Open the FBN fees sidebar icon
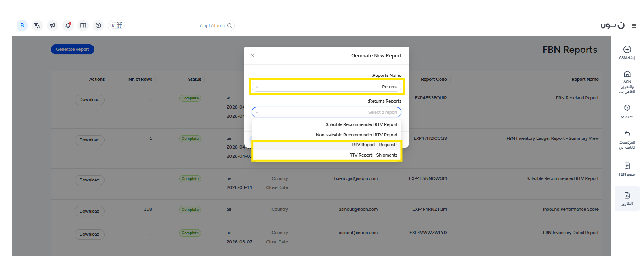The width and height of the screenshot is (644, 256). tap(627, 166)
